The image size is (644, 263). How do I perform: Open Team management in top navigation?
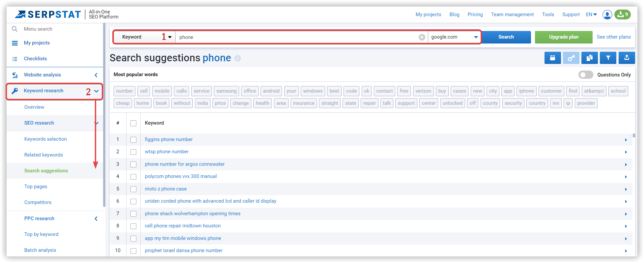(x=512, y=15)
